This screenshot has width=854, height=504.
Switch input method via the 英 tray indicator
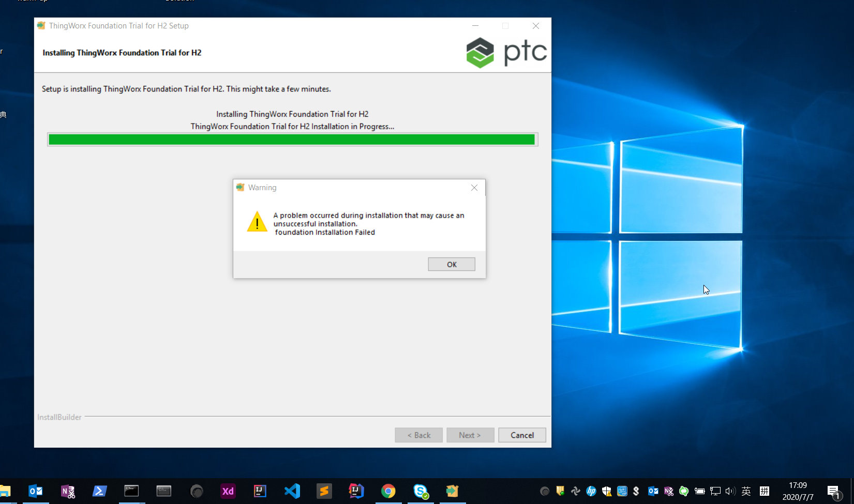pyautogui.click(x=746, y=491)
